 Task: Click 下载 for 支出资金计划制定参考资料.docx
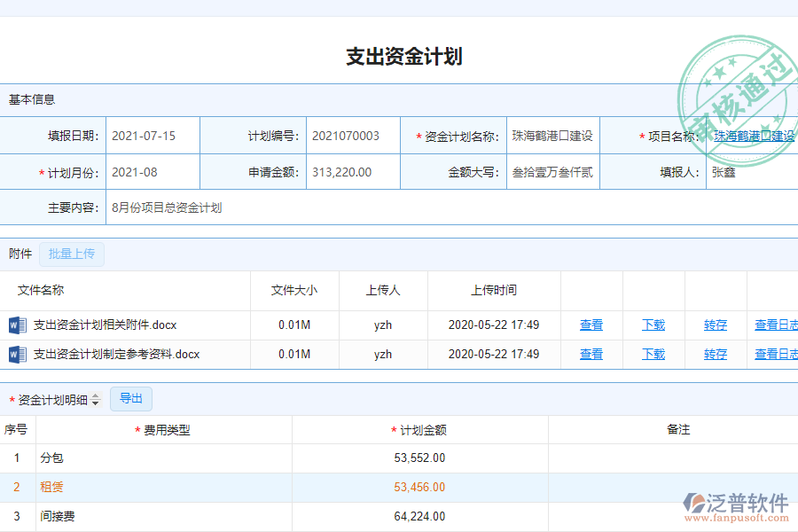pos(653,354)
